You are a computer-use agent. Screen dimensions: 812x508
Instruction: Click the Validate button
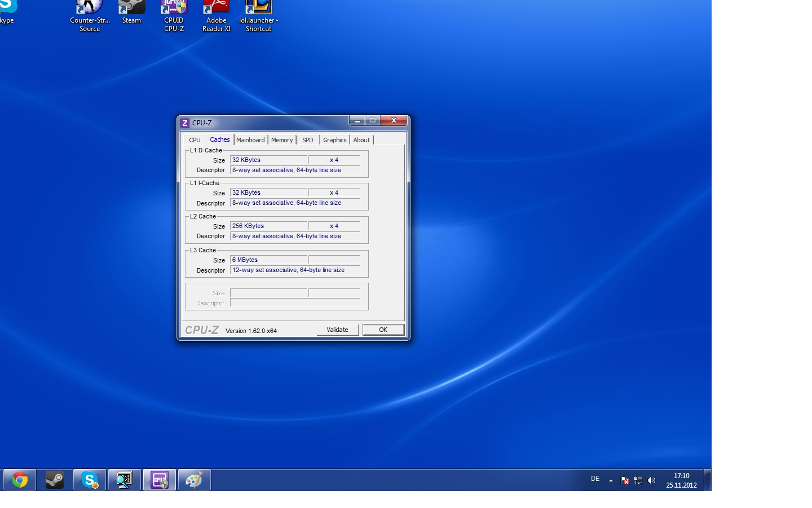338,330
